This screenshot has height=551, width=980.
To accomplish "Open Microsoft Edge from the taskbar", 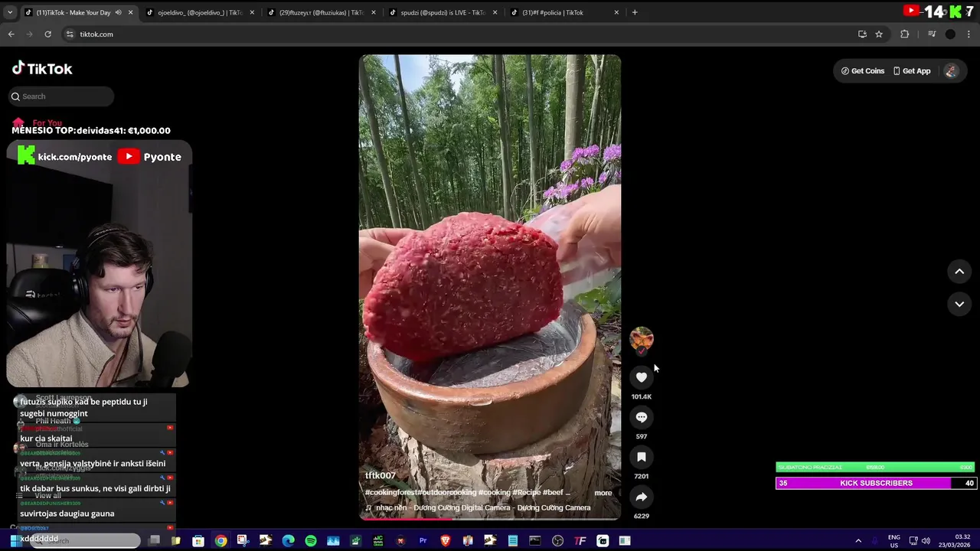I will tap(289, 541).
